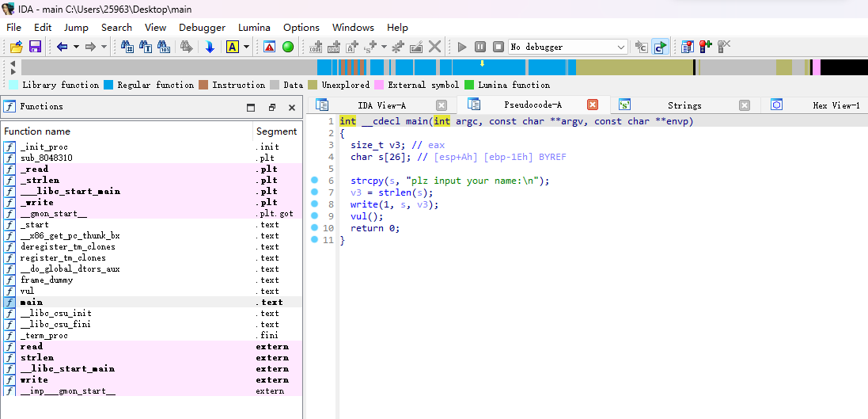This screenshot has width=868, height=419.
Task: Switch to the IDA View-A tab
Action: pyautogui.click(x=381, y=105)
